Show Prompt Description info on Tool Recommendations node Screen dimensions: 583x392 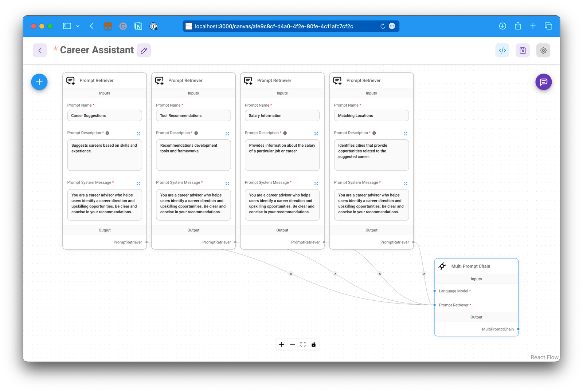tap(196, 133)
